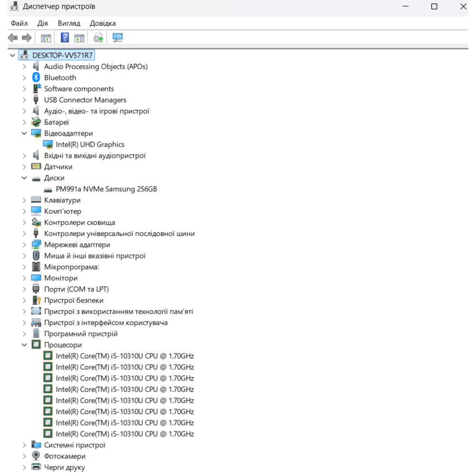The width and height of the screenshot is (476, 476).
Task: Select the Системні пристрої category
Action: 75,446
